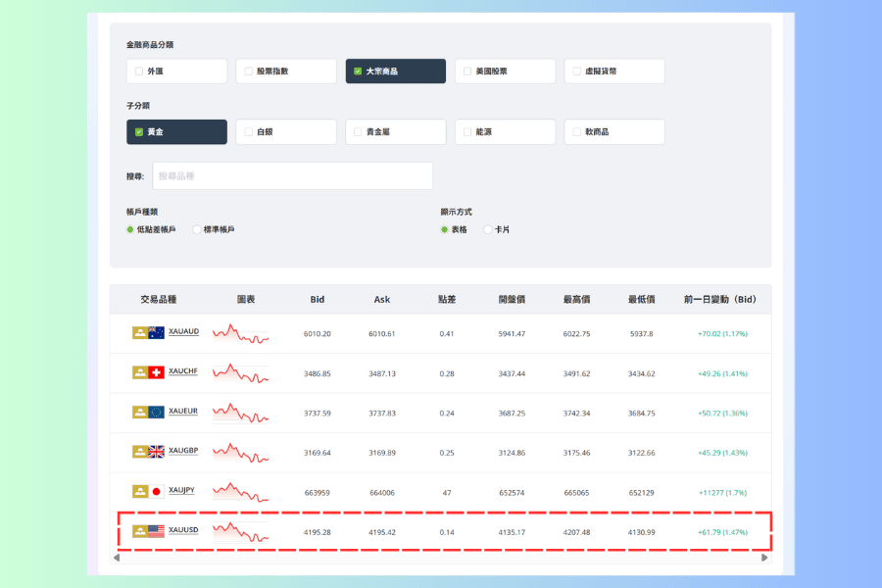Click the XAUJPY spread value 47

(447, 493)
